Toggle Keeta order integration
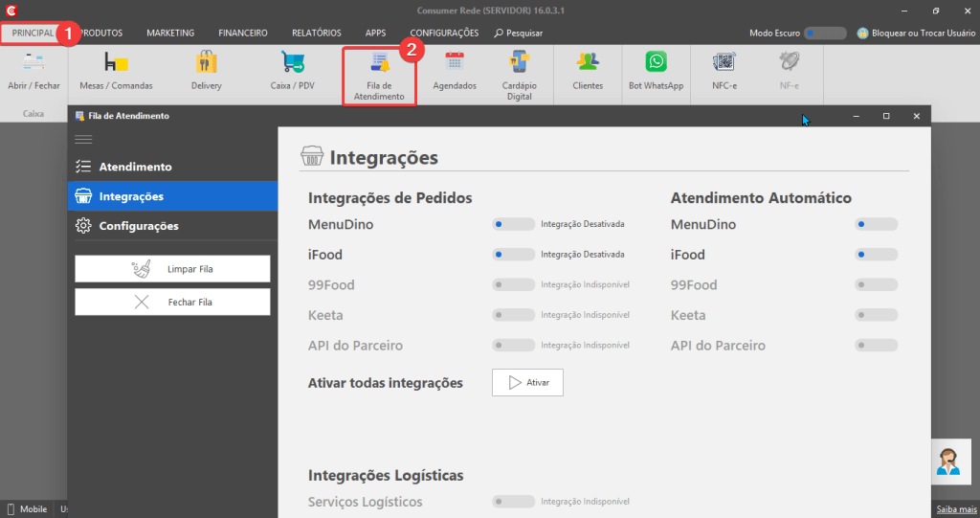 point(513,315)
